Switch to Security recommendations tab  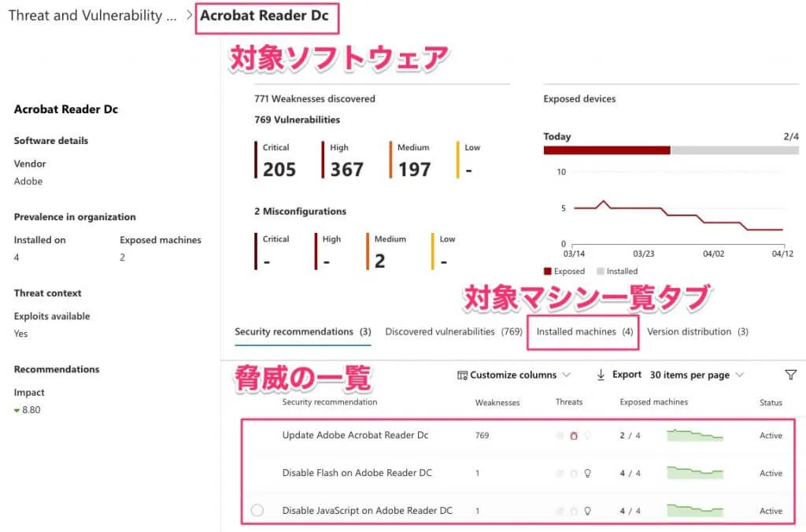(303, 332)
